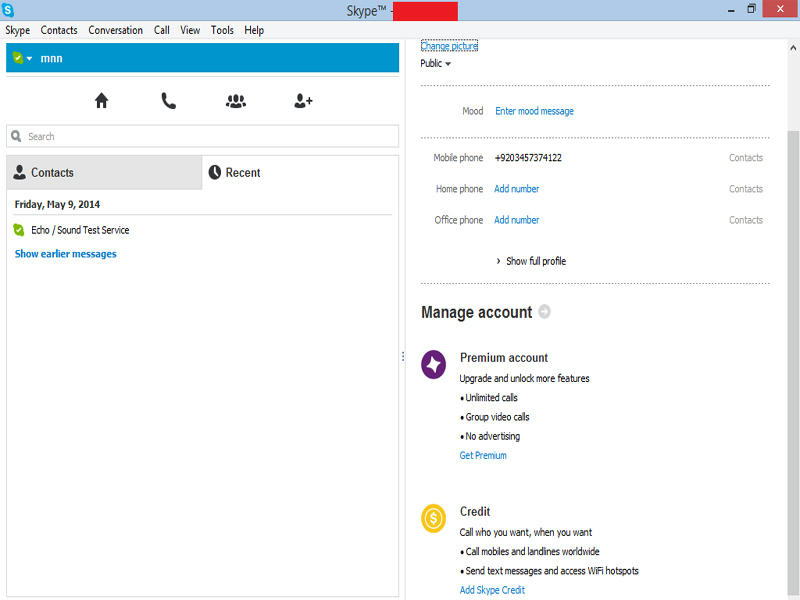
Task: Click the Credit gold coin icon
Action: pyautogui.click(x=433, y=518)
